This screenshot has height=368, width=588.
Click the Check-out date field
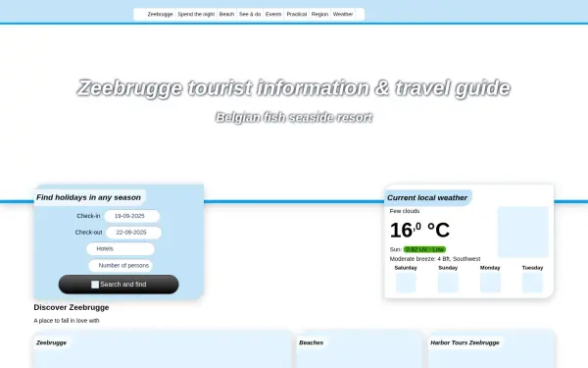(133, 233)
